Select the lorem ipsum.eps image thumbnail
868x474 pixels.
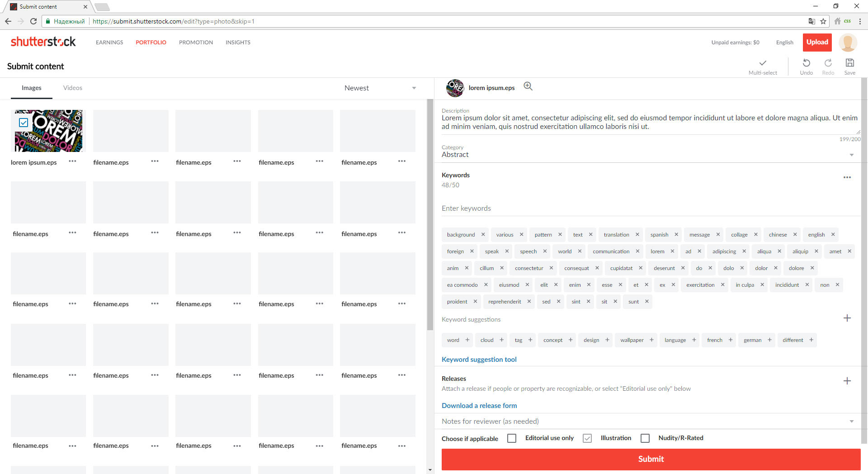pyautogui.click(x=48, y=131)
